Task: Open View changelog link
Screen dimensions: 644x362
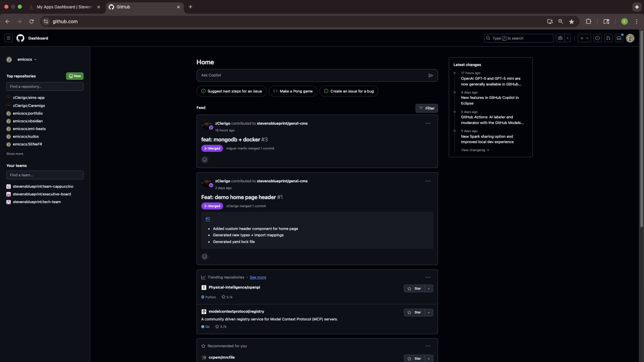Action: [x=475, y=150]
